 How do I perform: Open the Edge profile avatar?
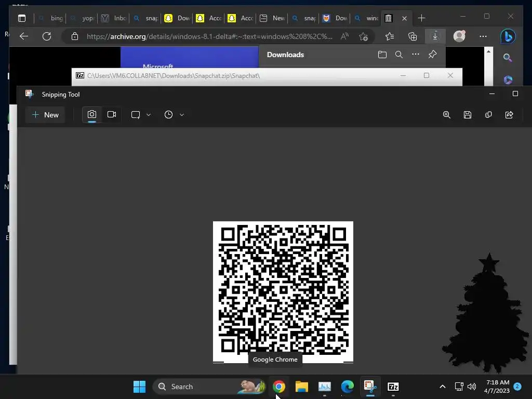tap(459, 36)
